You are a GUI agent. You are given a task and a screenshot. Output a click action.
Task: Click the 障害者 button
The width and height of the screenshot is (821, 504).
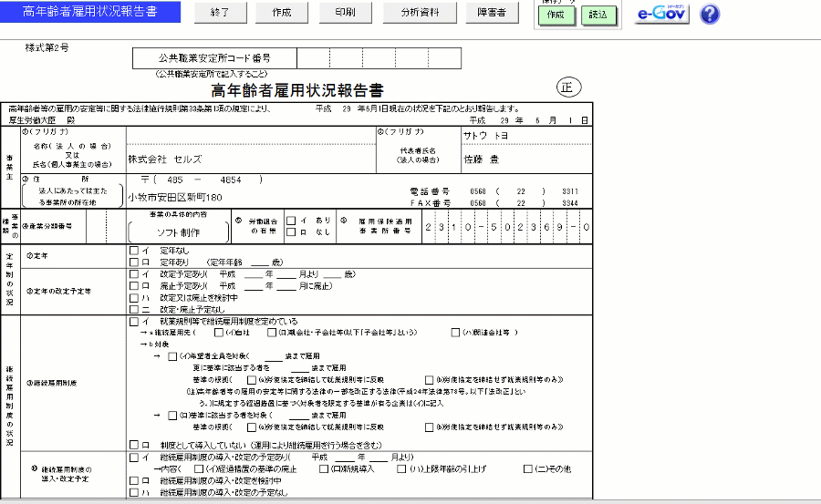[492, 13]
